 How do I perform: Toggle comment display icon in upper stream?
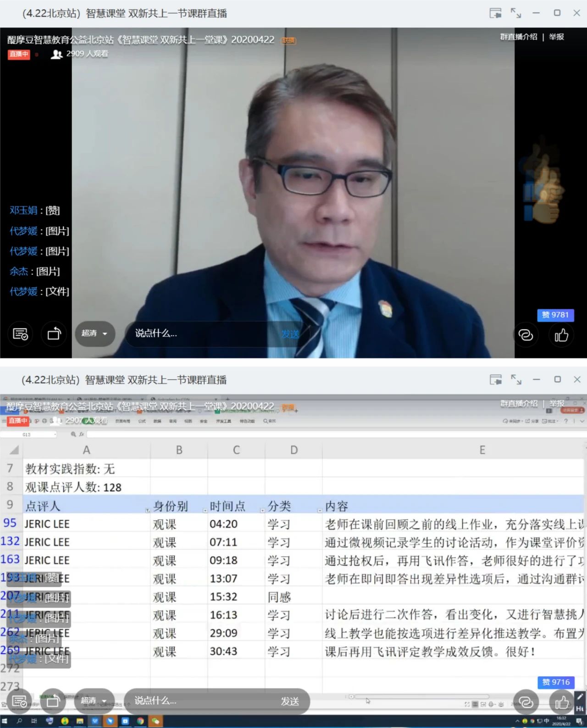pyautogui.click(x=20, y=334)
